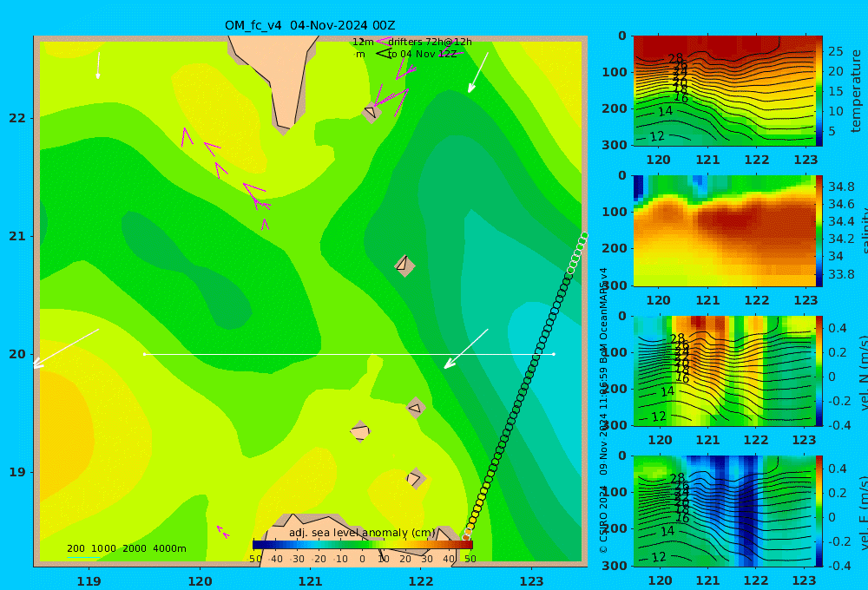Viewport: 868px width, 590px height.
Task: Click the 28 isotherm label in temperature plot
Action: 675,59
